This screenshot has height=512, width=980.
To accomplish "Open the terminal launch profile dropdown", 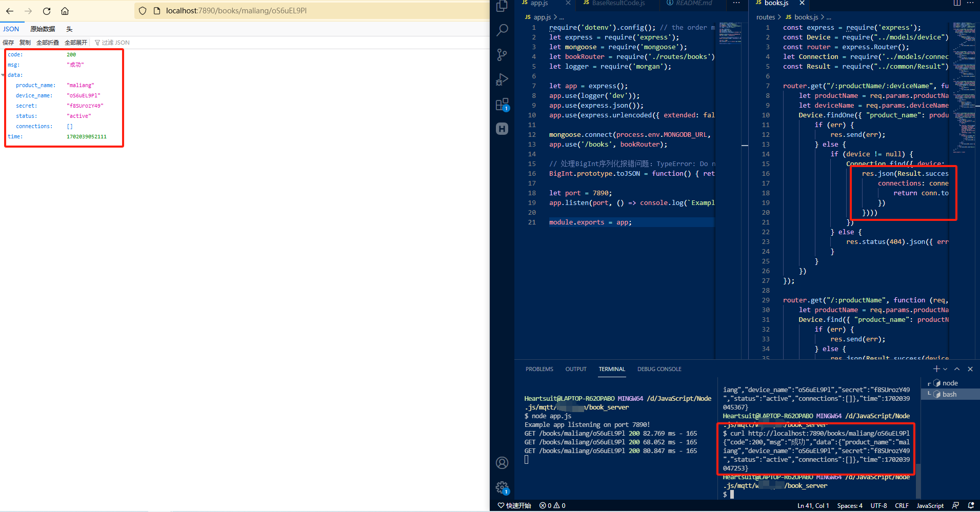I will (x=945, y=369).
